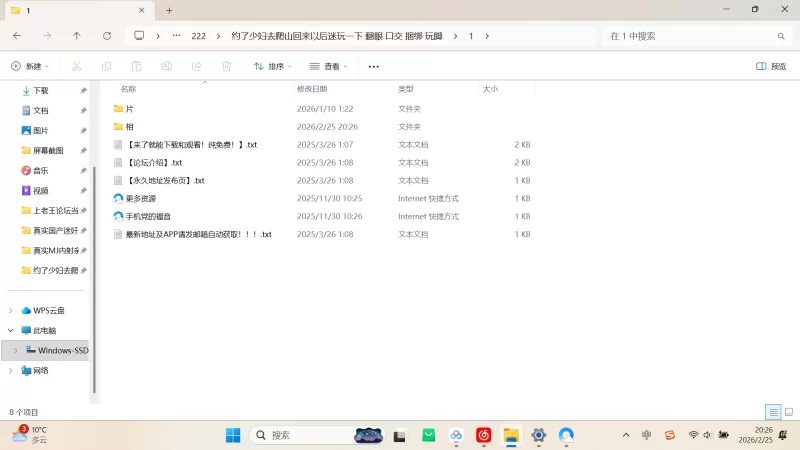Image resolution: width=800 pixels, height=450 pixels.
Task: Refresh the current folder view
Action: (107, 35)
